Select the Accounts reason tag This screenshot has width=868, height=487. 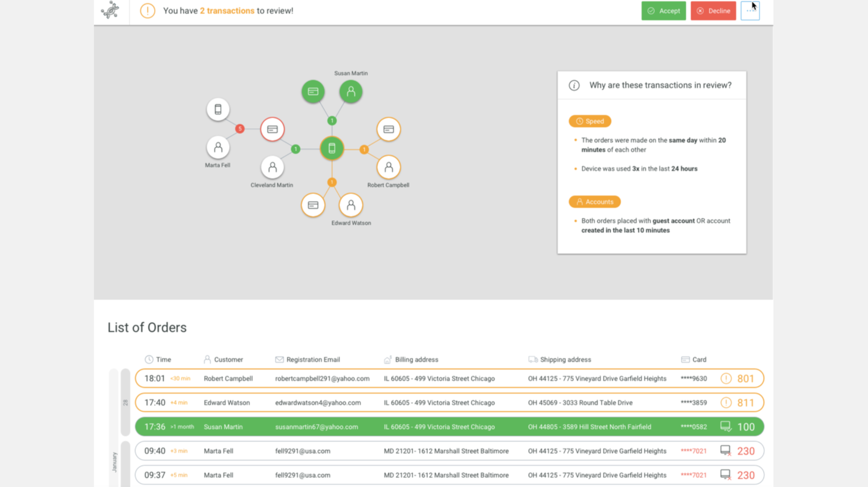tap(594, 202)
